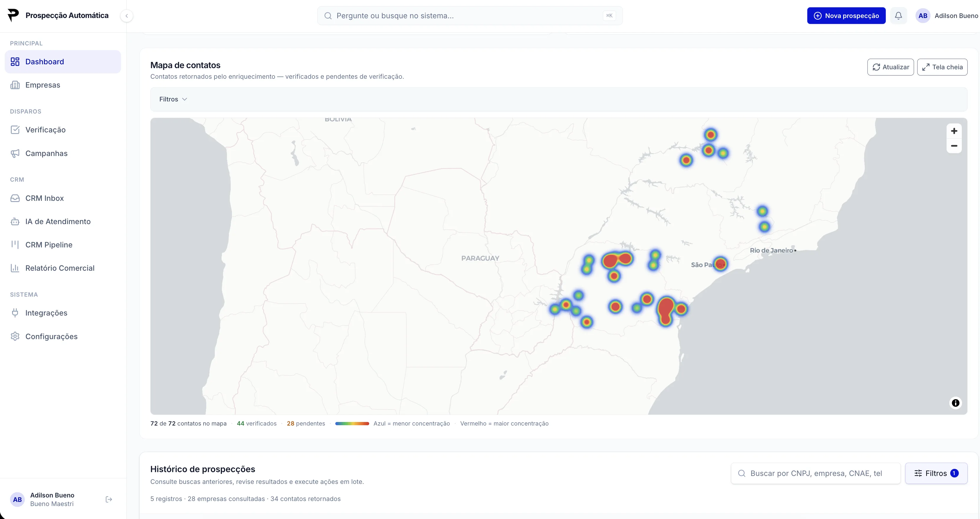980x519 pixels.
Task: Focus the Buscar por CNPJ search field
Action: tap(816, 473)
